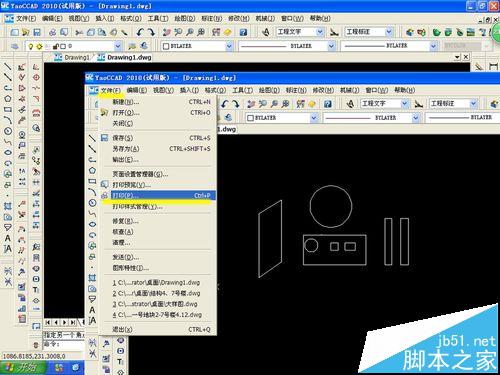
Task: Click the Save disk icon in back window toolbar
Action: click(x=36, y=32)
